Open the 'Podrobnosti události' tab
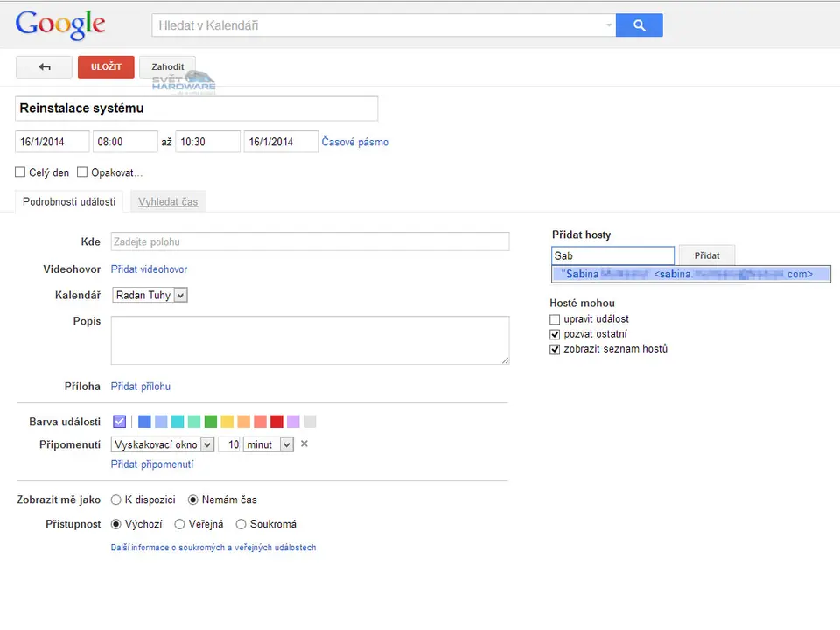Viewport: 840px width, 630px height. coord(69,201)
